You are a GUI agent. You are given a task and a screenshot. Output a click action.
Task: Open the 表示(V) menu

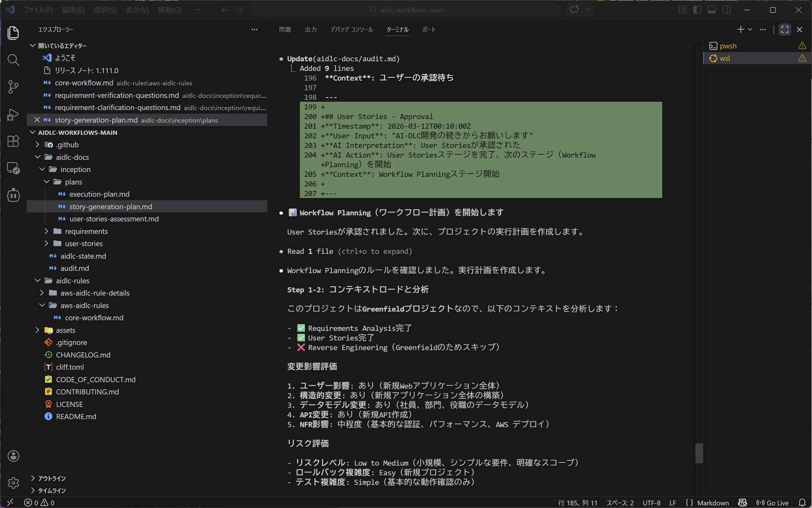pos(137,10)
